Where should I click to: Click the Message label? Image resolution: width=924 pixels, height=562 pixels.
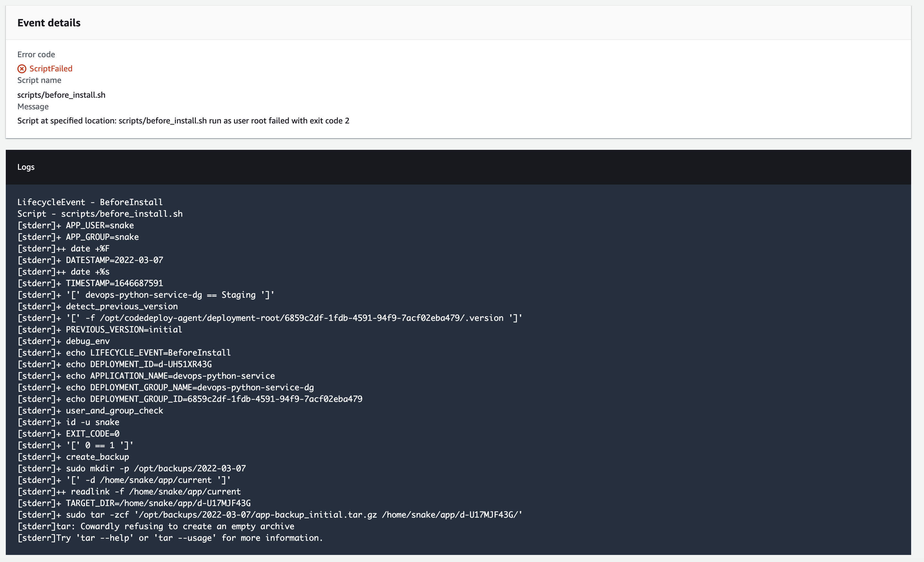[33, 106]
